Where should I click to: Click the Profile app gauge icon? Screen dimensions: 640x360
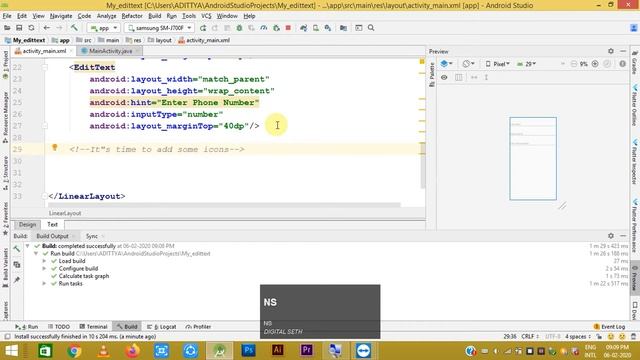pyautogui.click(x=264, y=28)
